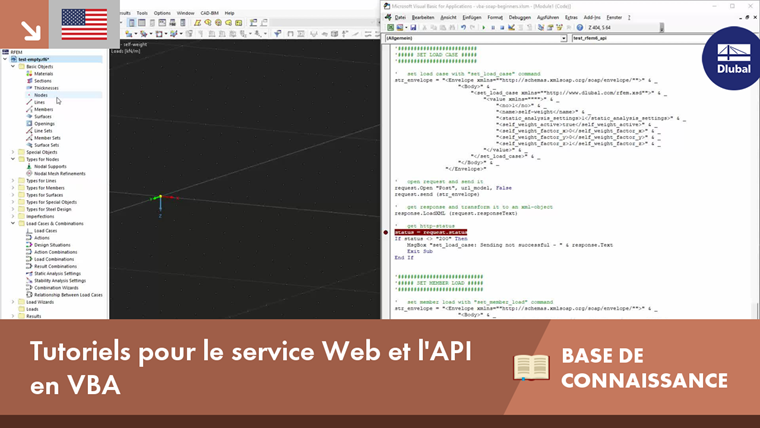Select Sections in the navigator tree

42,81
